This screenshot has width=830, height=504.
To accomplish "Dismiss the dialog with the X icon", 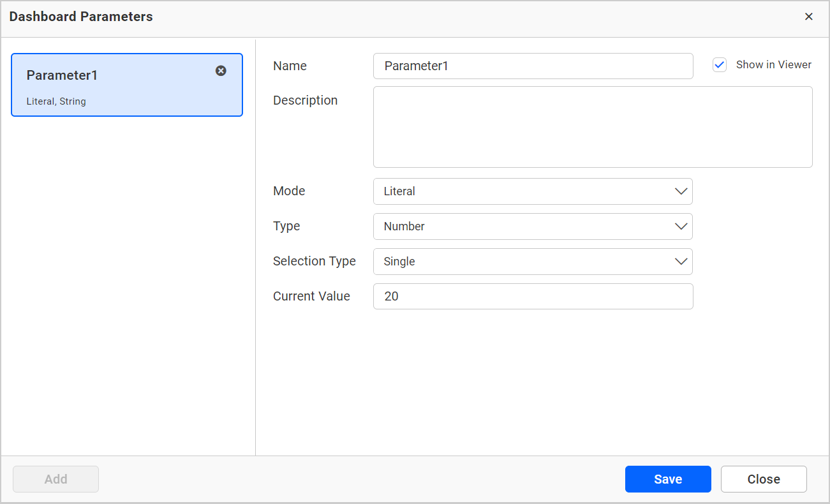I will click(808, 17).
